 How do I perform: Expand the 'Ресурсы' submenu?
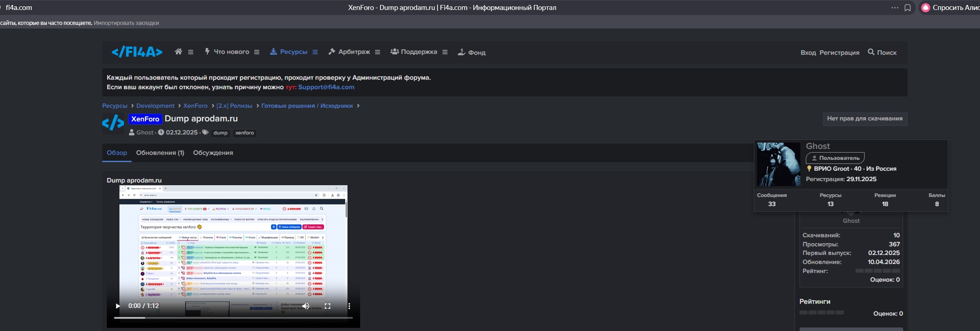[x=315, y=52]
